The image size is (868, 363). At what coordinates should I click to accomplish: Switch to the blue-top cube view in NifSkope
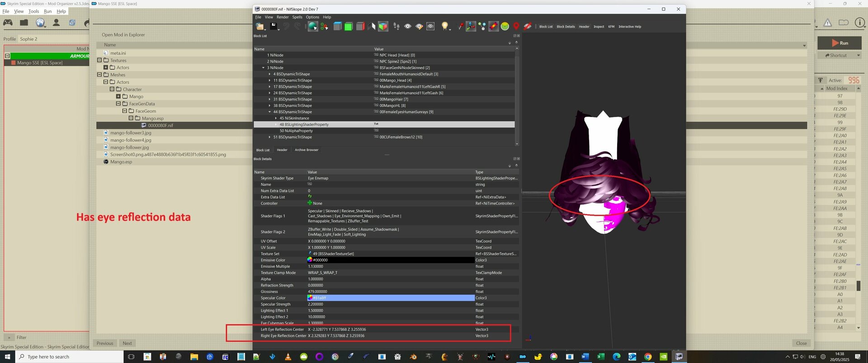point(337,27)
